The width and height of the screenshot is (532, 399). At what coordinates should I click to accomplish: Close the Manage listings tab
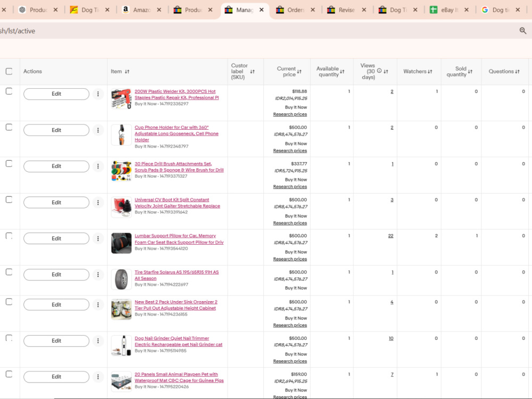(x=262, y=10)
